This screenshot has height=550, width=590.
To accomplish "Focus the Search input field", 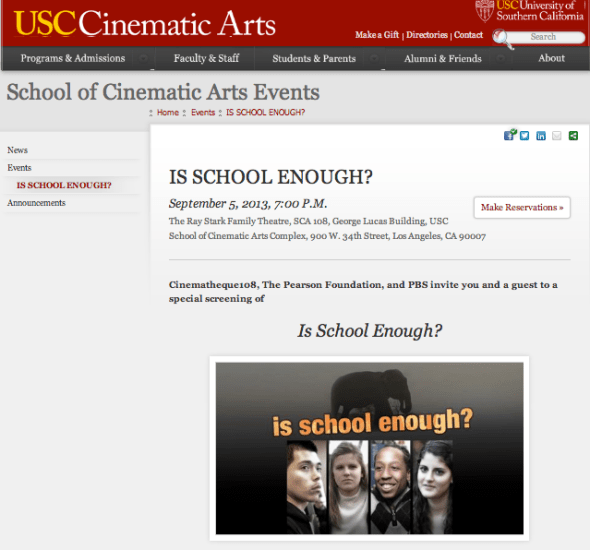I will pyautogui.click(x=545, y=37).
